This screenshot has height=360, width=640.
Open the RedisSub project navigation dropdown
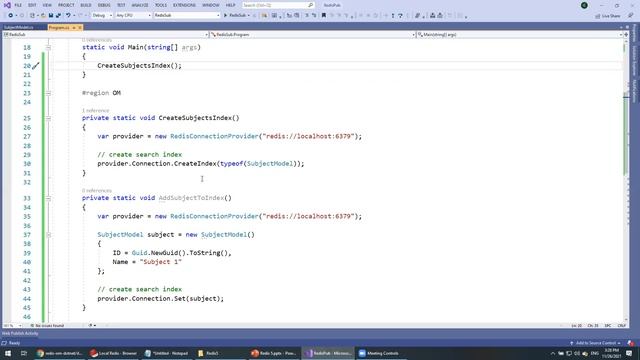[x=105, y=35]
